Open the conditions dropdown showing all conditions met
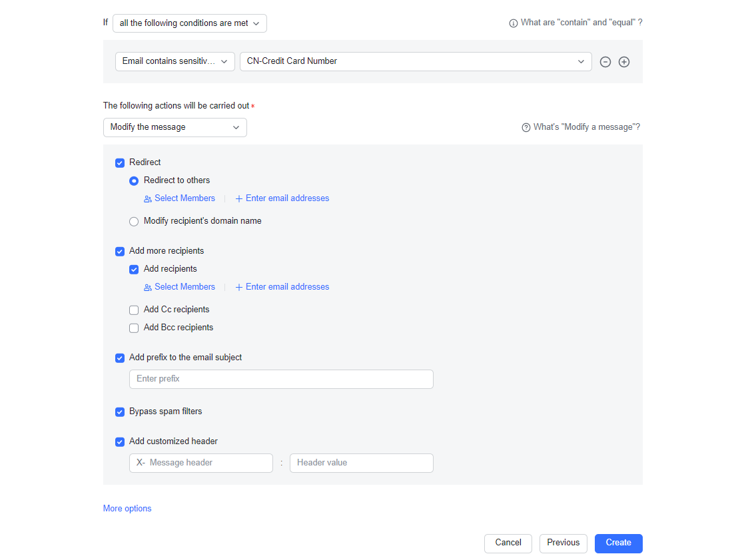The height and width of the screenshot is (560, 738). click(x=189, y=23)
